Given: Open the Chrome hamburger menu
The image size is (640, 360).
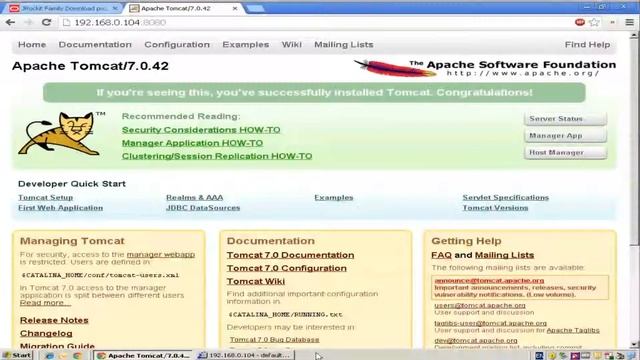Looking at the screenshot, I should click(630, 22).
